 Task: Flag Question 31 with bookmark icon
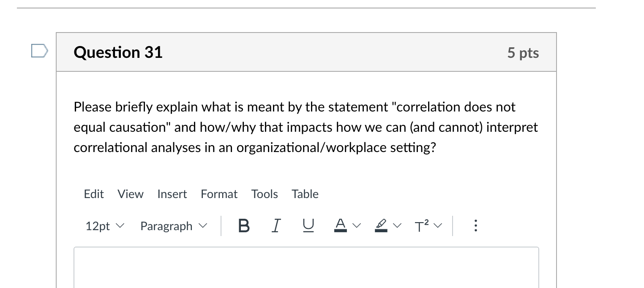[39, 52]
